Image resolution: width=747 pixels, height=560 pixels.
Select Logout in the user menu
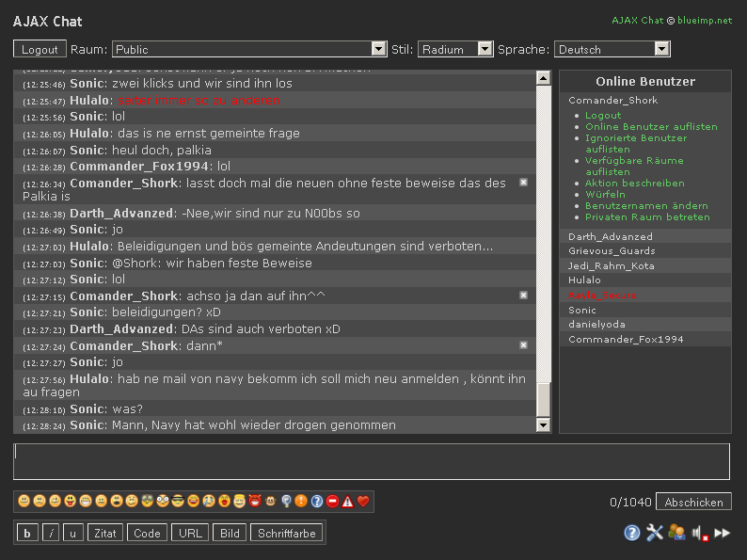click(603, 116)
